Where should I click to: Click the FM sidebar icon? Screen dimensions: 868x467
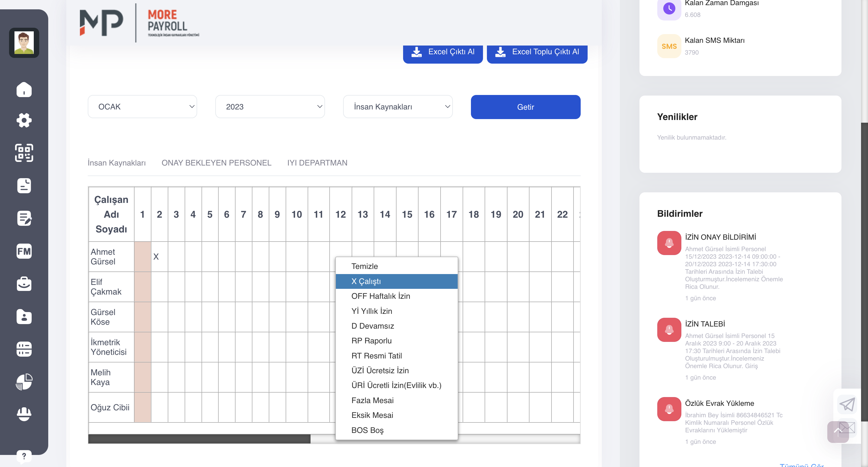(x=24, y=251)
